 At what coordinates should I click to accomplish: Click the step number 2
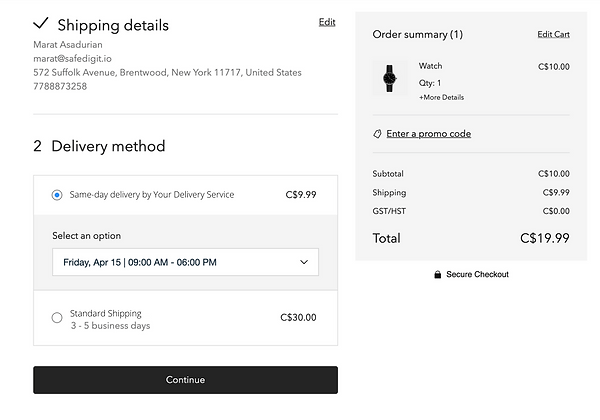(x=38, y=146)
